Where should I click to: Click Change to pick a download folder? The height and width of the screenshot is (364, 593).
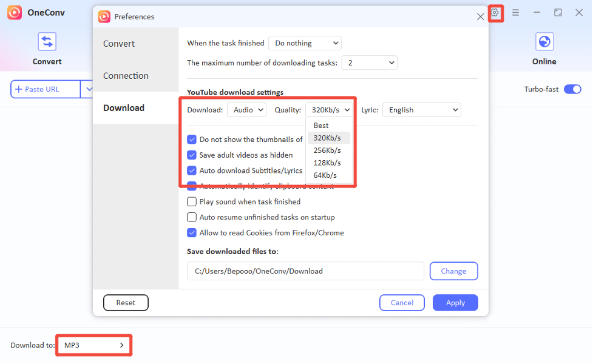point(453,271)
